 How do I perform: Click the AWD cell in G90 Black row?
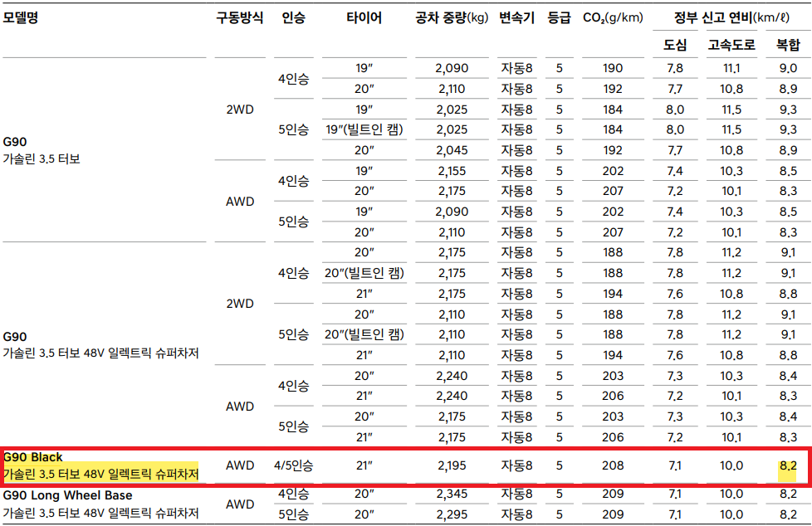(240, 465)
